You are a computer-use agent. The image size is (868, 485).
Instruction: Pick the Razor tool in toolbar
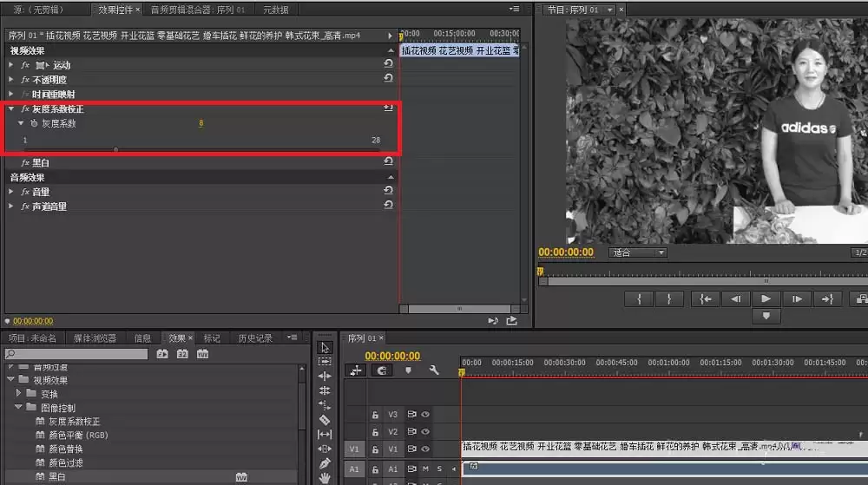click(325, 420)
